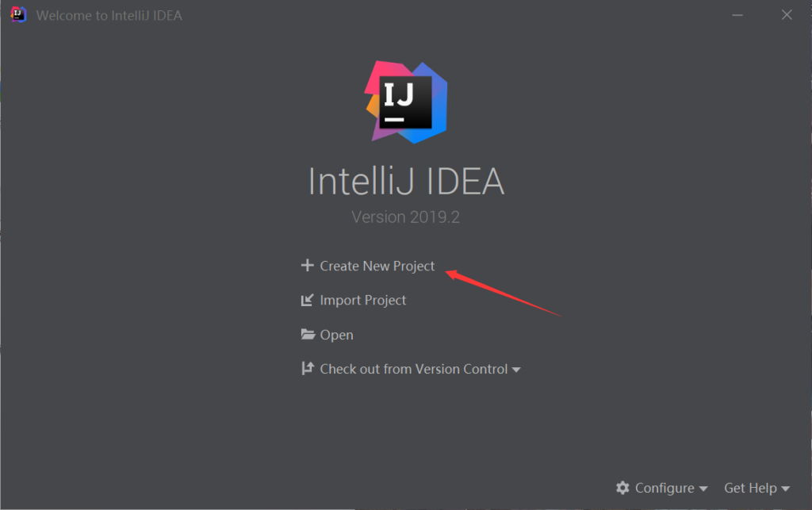Click the Welcome to IntelliJ IDEA title
812x510 pixels.
click(x=109, y=16)
